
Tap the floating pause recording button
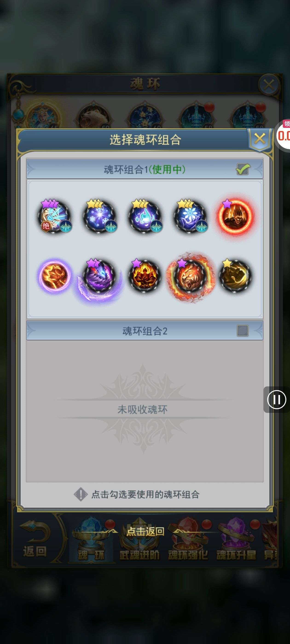pyautogui.click(x=276, y=399)
